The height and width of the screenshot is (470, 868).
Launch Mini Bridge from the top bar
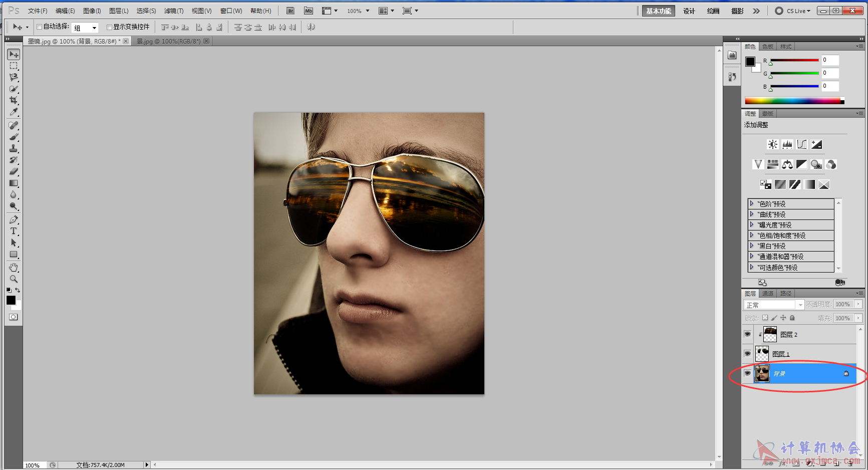pos(309,11)
